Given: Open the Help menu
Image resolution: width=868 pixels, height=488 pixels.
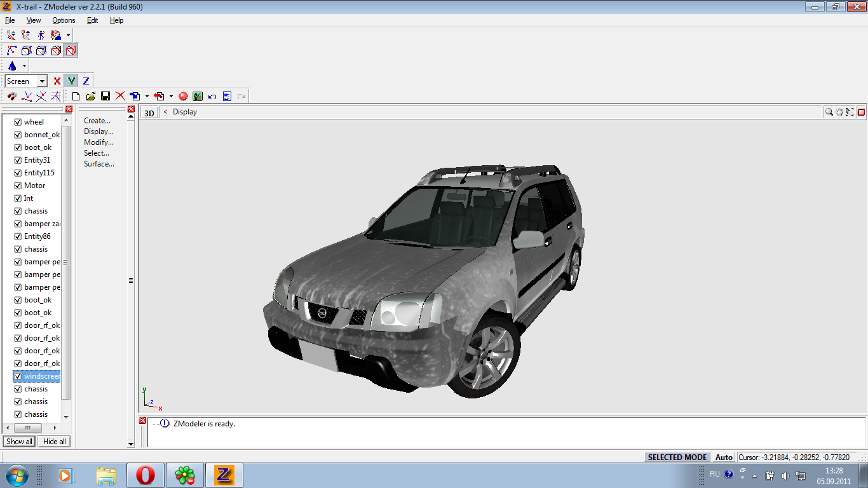Looking at the screenshot, I should (116, 20).
